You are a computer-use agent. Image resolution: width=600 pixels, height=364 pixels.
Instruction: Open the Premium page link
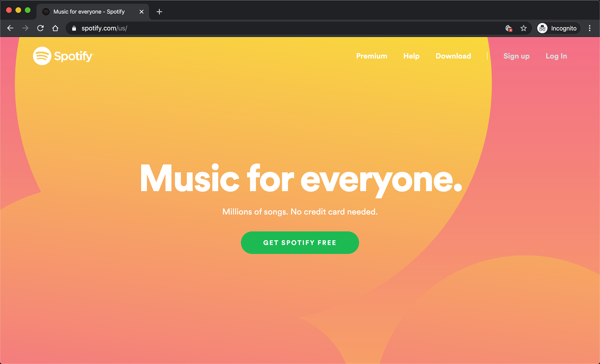click(372, 56)
